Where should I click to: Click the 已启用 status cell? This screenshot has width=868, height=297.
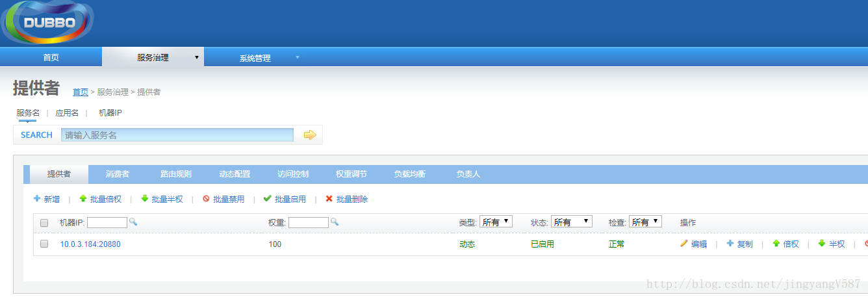click(542, 244)
